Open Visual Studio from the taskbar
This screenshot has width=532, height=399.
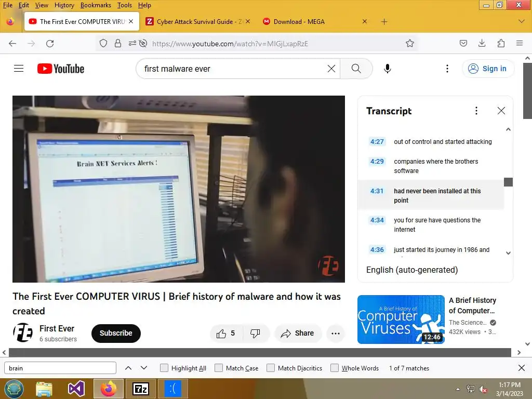[x=76, y=389]
